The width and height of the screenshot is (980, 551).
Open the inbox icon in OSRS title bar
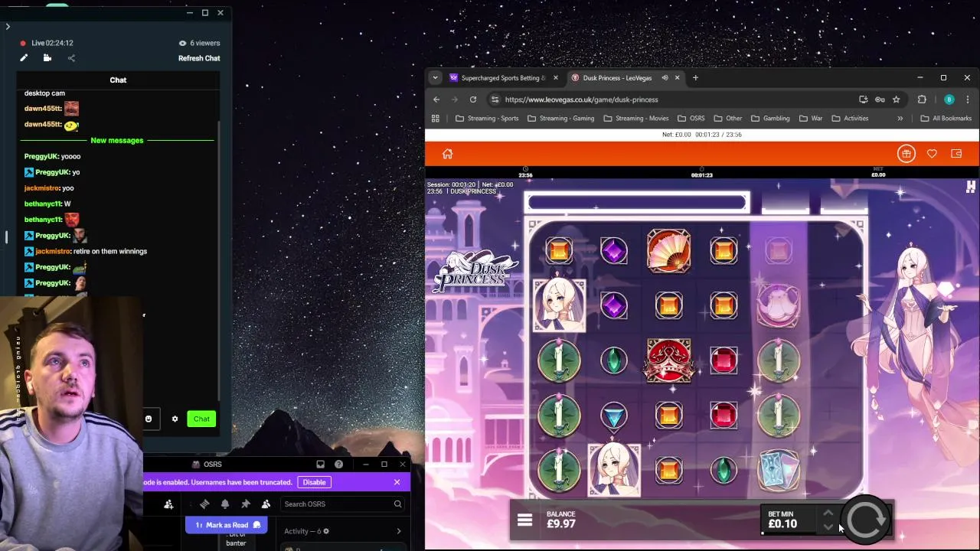click(x=320, y=464)
